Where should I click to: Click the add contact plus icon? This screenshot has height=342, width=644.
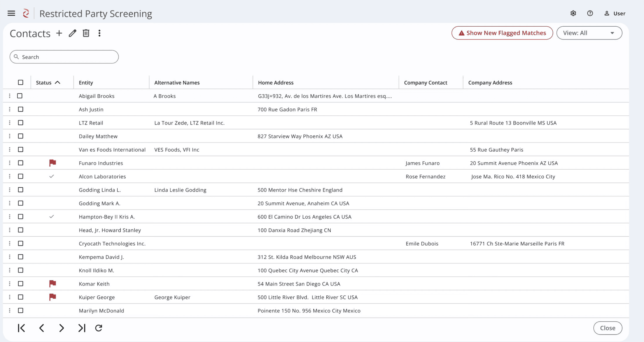point(59,33)
